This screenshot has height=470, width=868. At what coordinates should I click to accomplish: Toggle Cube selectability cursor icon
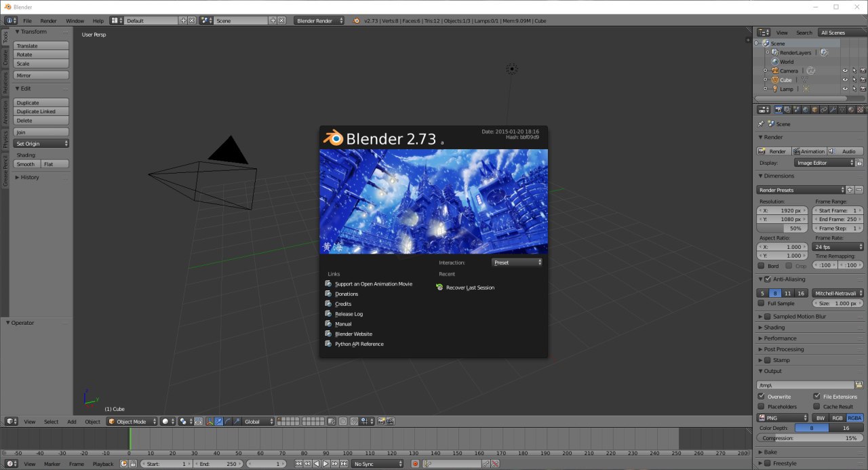pyautogui.click(x=854, y=80)
